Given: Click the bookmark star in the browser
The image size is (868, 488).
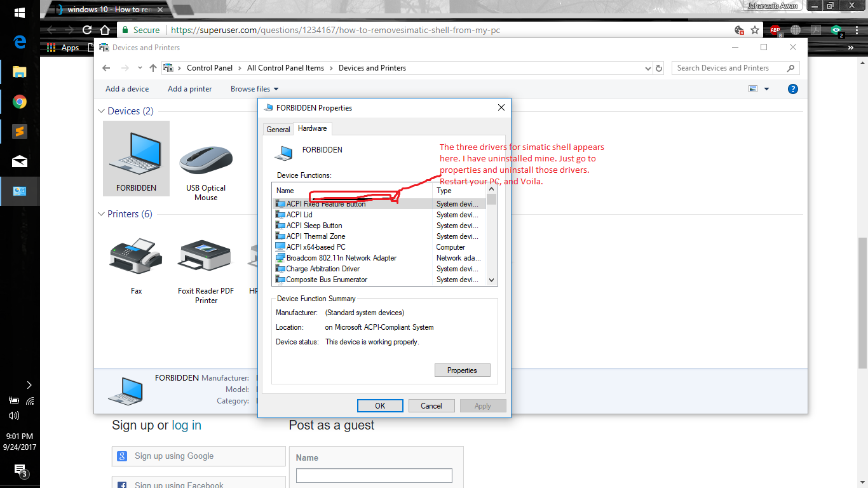Looking at the screenshot, I should (754, 30).
